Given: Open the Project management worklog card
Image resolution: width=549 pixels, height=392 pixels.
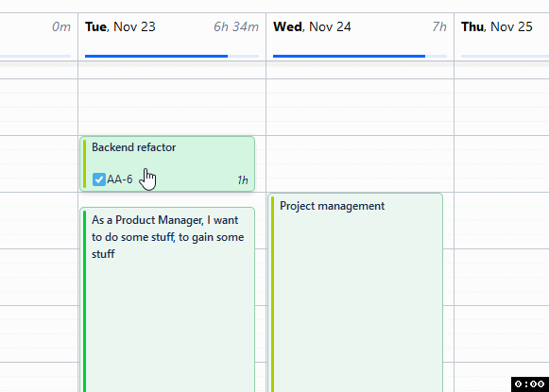Looking at the screenshot, I should tap(355, 293).
